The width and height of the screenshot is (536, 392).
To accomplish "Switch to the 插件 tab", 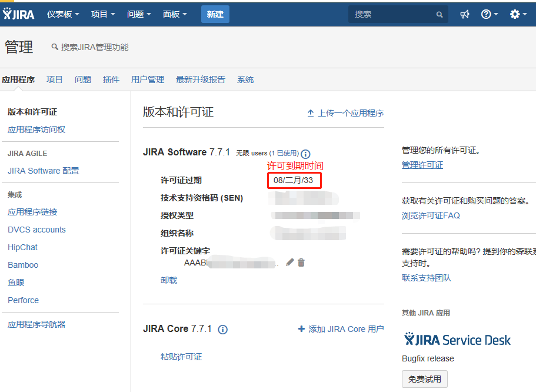I will [111, 79].
